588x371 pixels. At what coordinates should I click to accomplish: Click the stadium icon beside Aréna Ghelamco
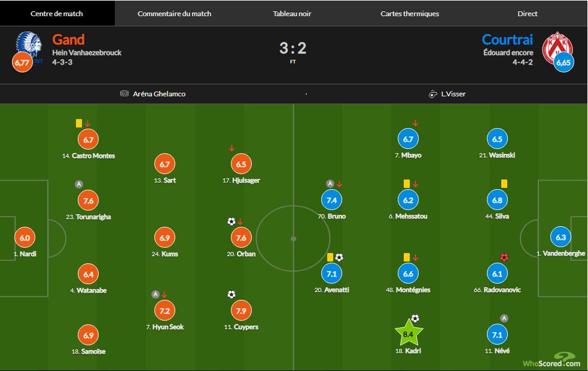(124, 94)
